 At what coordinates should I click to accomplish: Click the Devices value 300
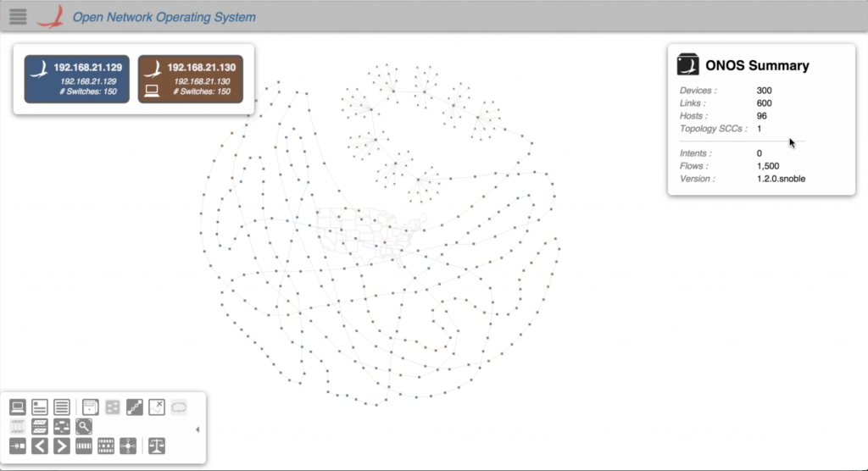[764, 90]
